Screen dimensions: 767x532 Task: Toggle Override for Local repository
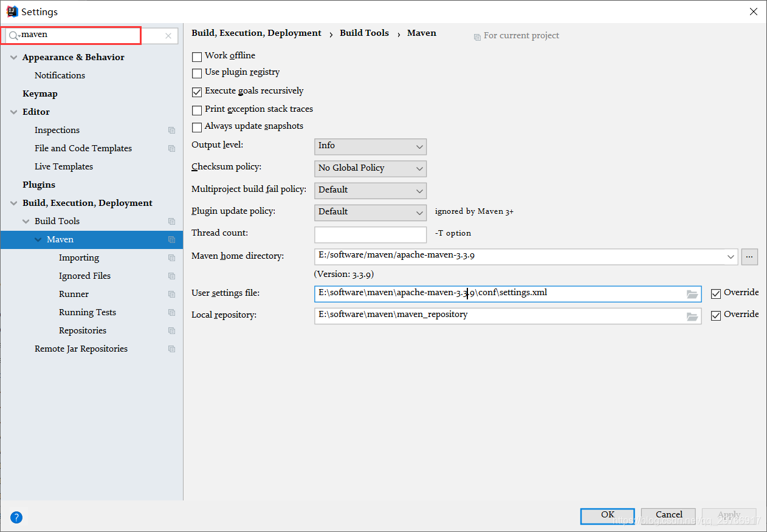pos(716,316)
